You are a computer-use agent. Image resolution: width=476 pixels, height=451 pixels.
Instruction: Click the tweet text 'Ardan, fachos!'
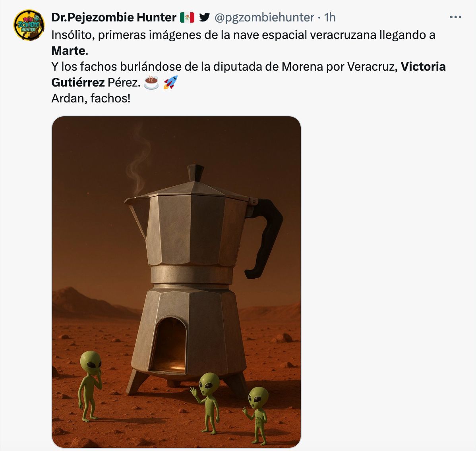(91, 98)
